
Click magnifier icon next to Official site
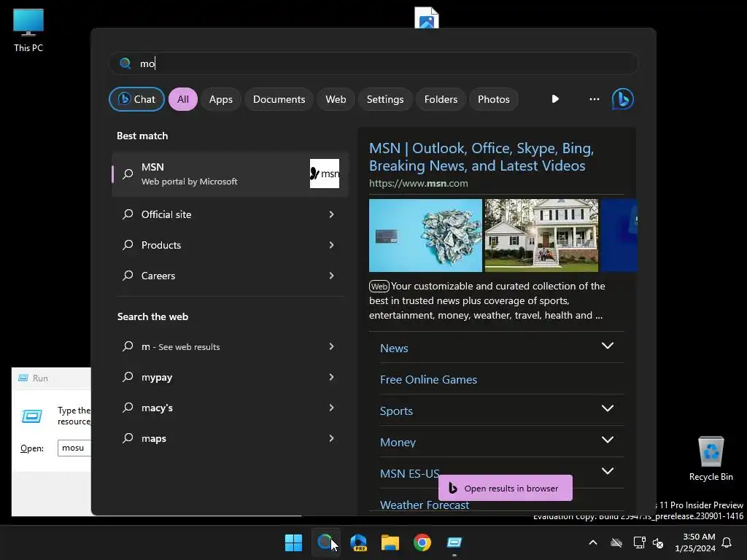tap(128, 214)
